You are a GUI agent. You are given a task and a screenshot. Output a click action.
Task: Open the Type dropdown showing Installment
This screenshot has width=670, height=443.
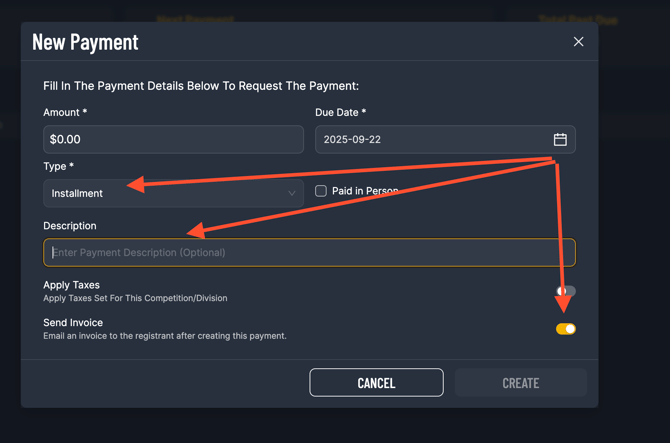point(173,194)
